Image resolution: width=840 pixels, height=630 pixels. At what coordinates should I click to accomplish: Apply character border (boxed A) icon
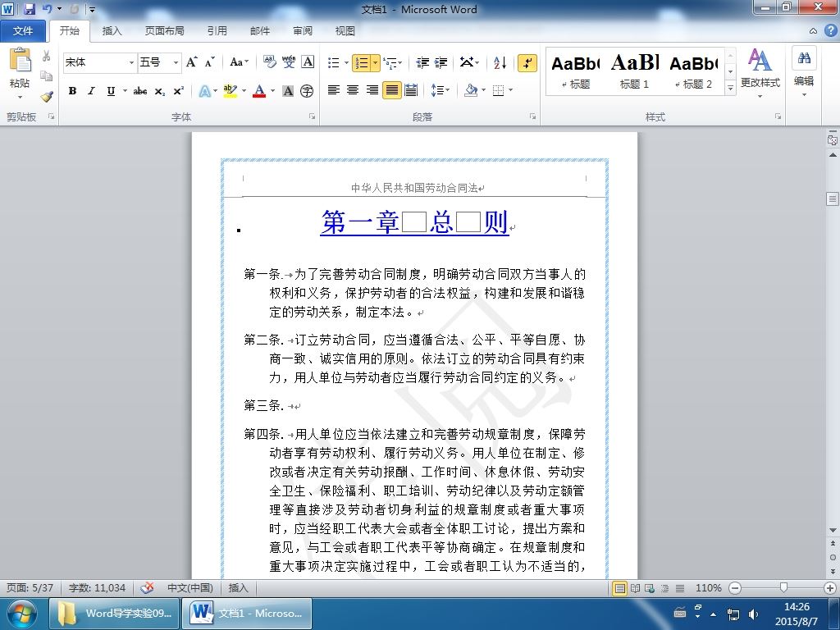(x=308, y=62)
